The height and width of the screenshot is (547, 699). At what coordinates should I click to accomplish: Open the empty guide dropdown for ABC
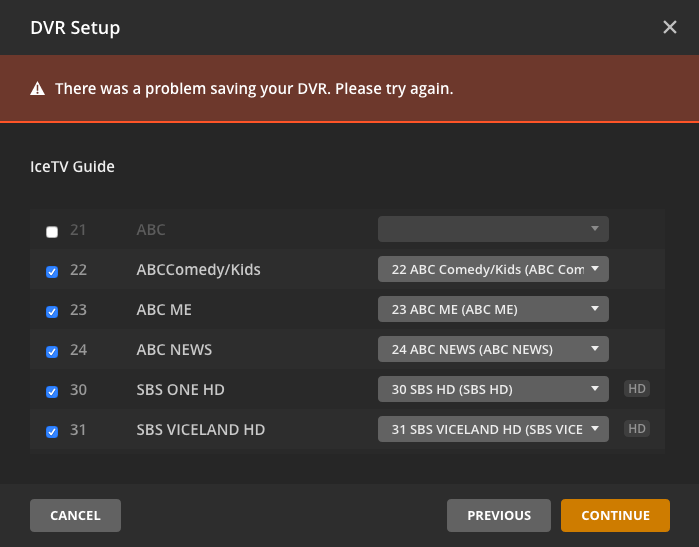493,229
